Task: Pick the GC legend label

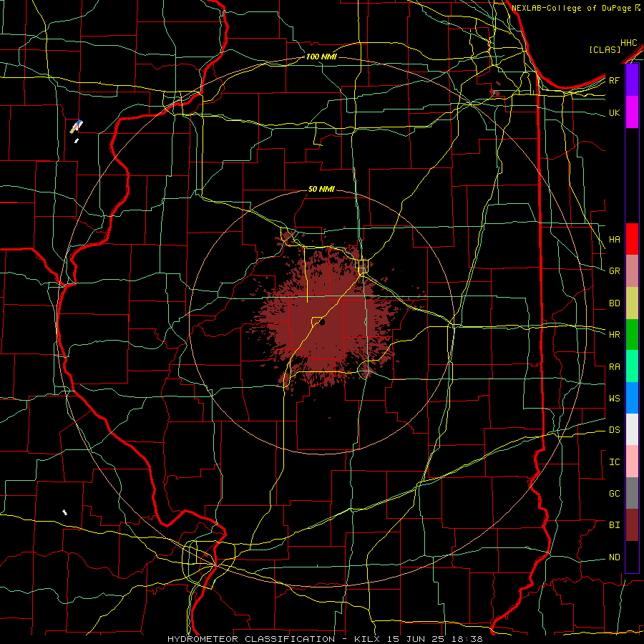Action: tap(615, 494)
